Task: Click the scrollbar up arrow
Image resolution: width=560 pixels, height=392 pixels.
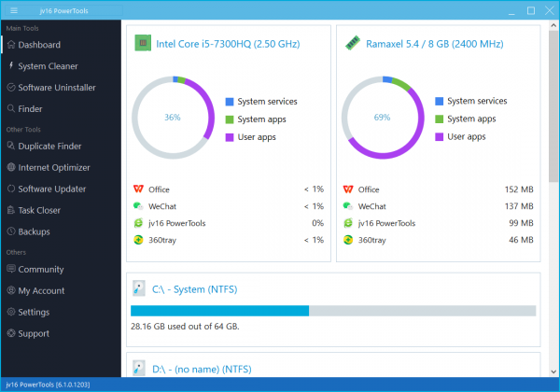Action: (x=553, y=25)
